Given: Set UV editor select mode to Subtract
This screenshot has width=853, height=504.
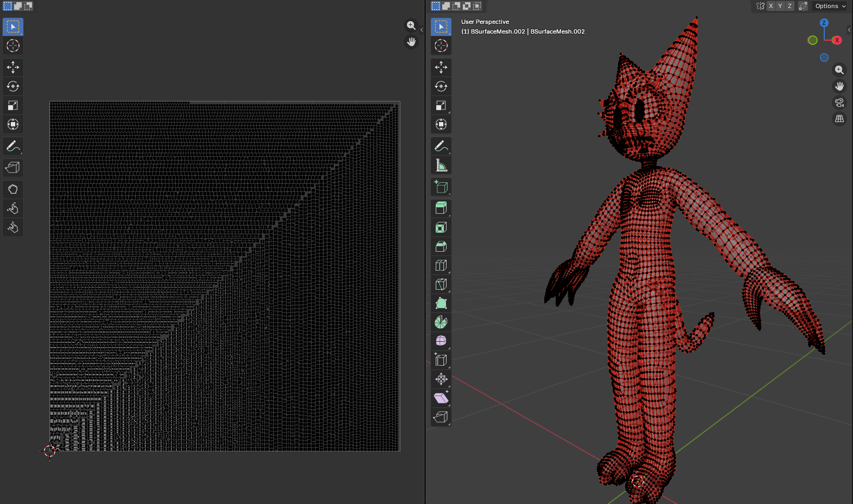Looking at the screenshot, I should (28, 6).
